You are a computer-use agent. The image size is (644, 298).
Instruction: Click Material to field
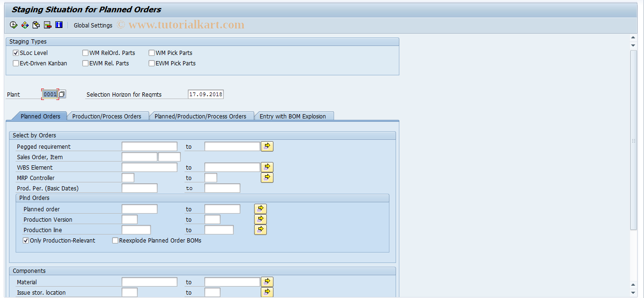(x=232, y=282)
